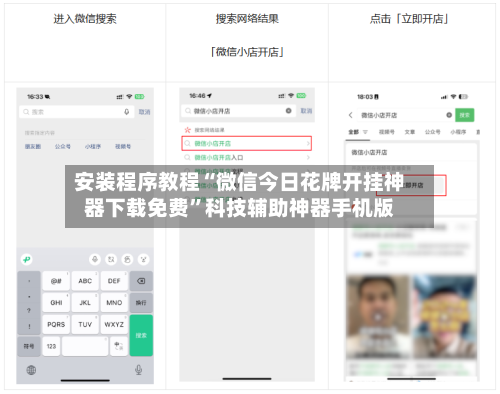This screenshot has height=394, width=500.
Task: Focus the 微信小店开店 search field on the 16:46 screen
Action: tap(239, 111)
